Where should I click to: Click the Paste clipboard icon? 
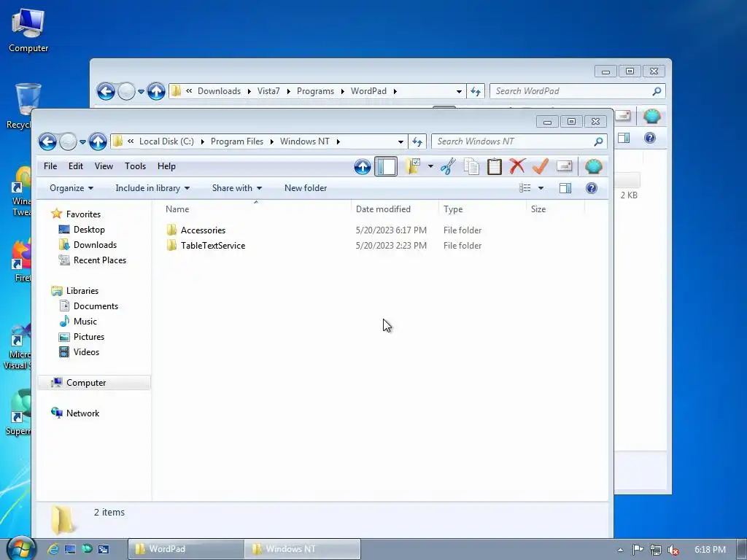tap(494, 166)
